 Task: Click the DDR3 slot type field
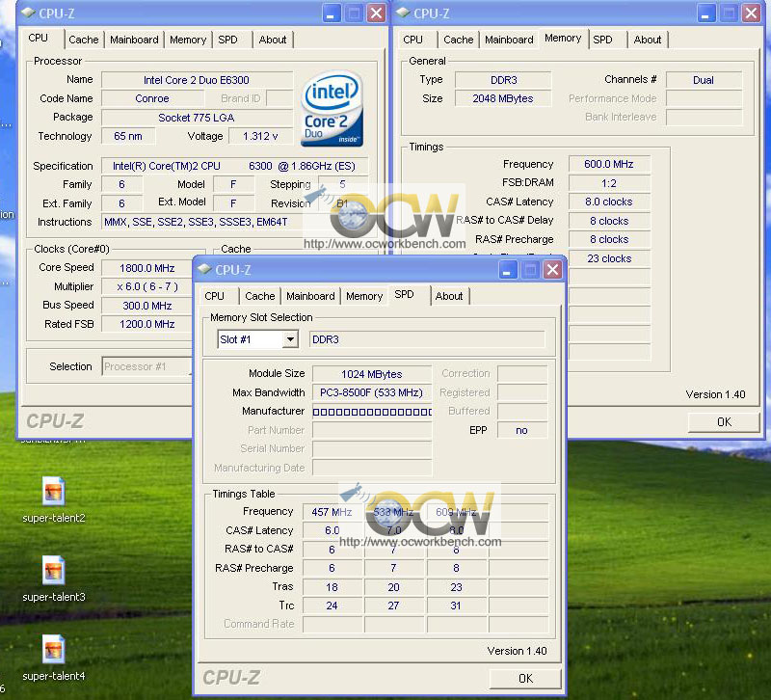tap(427, 339)
